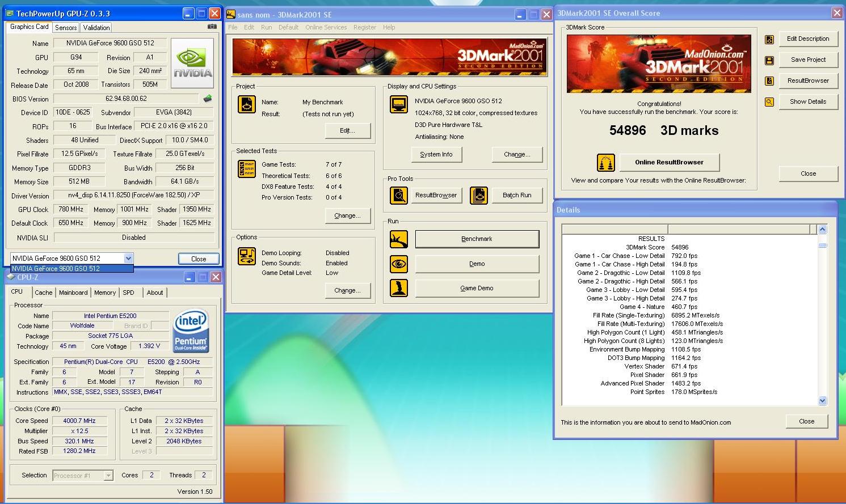
Task: Click the ResultBrowser icon in Overall Score window
Action: pyautogui.click(x=769, y=81)
